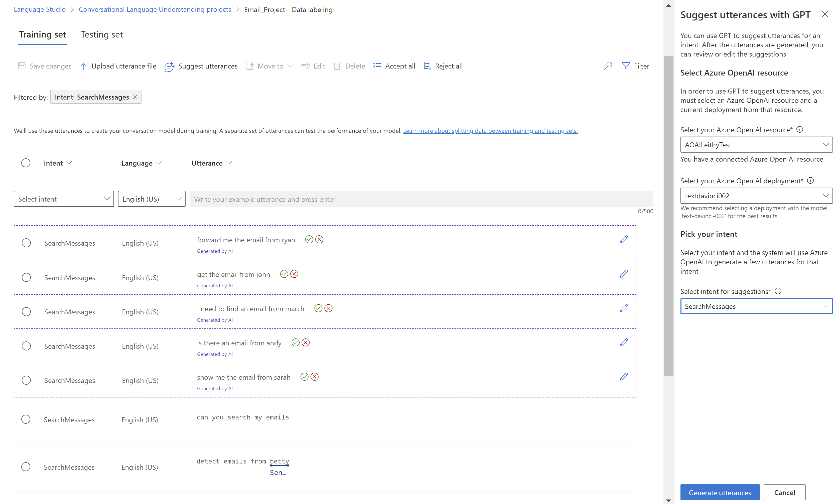Expand the textdavinci002 deployment dropdown
This screenshot has height=504, width=839.
click(x=756, y=196)
